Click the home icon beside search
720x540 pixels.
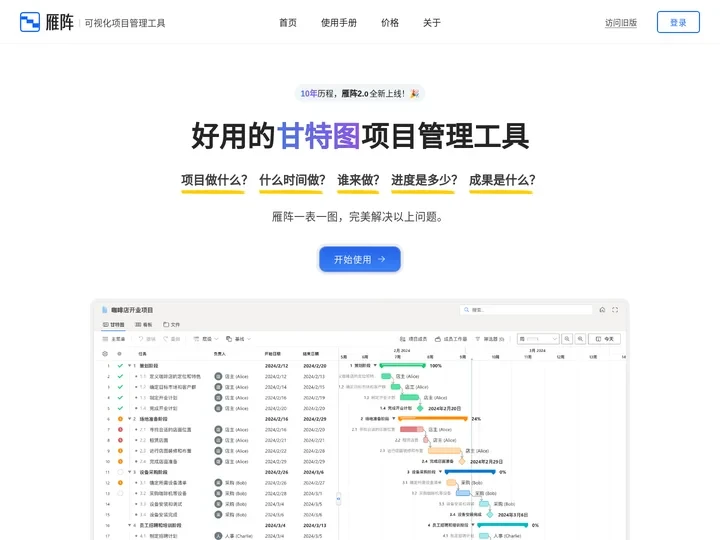(x=602, y=310)
